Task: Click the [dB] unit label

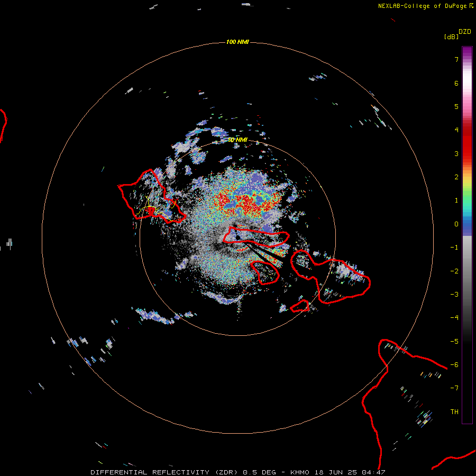Action: click(x=451, y=37)
